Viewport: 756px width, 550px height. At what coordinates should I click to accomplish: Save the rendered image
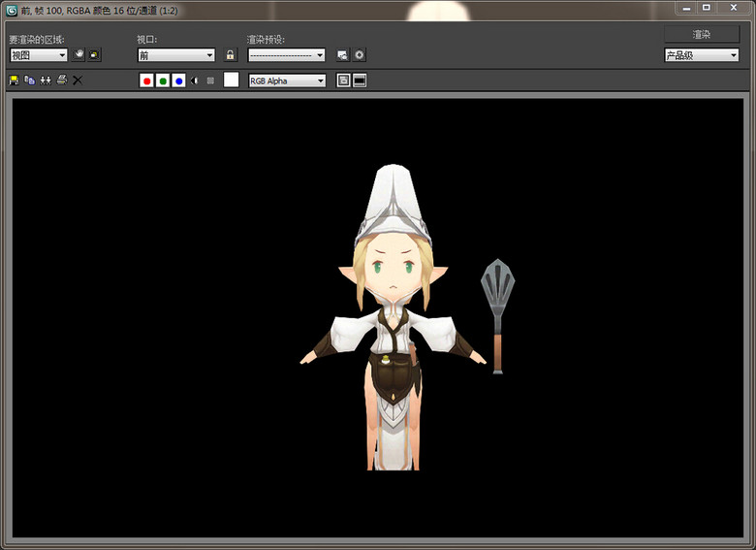coord(14,81)
